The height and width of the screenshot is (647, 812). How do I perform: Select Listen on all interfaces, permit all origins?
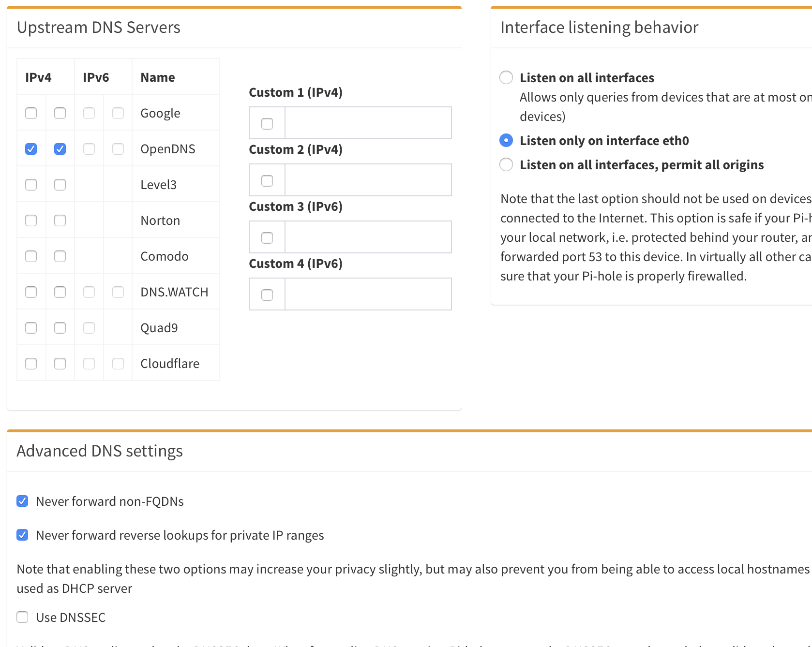pos(506,164)
